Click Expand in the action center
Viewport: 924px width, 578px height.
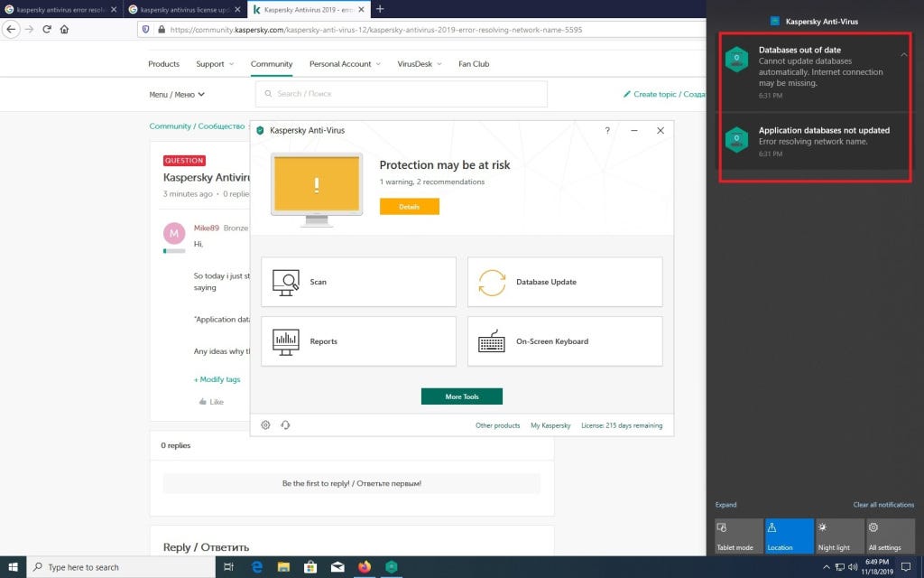[x=725, y=505]
